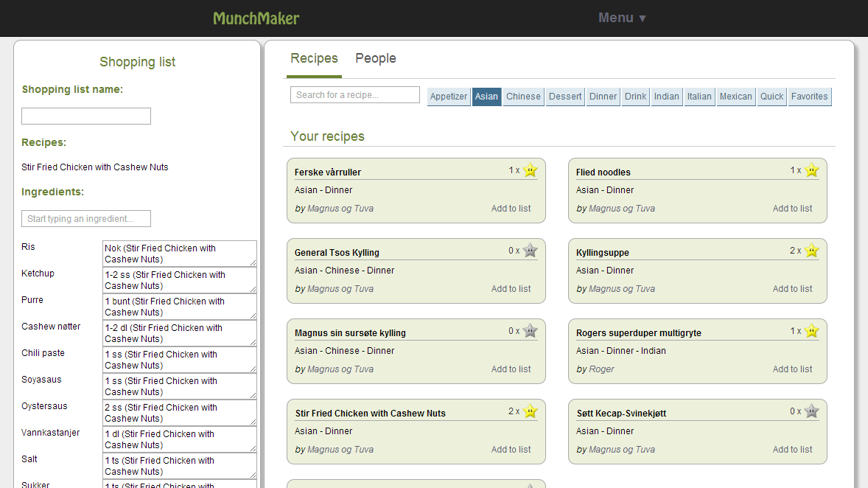This screenshot has height=488, width=868.
Task: Edit the Soyasaus amount text box
Action: tap(180, 386)
